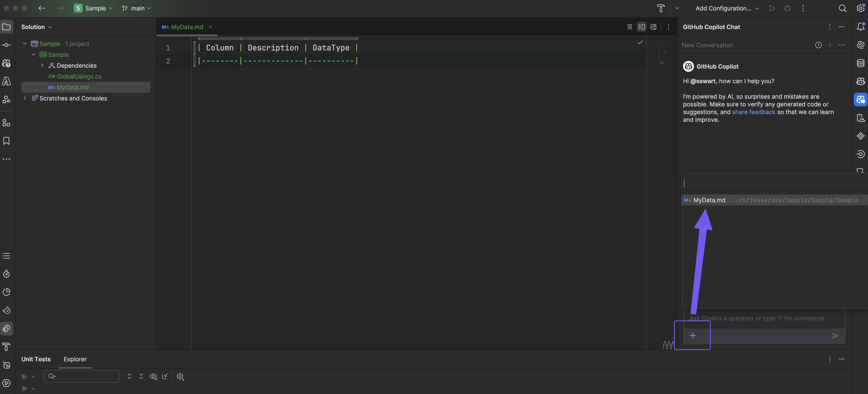Collapse the Sample solution node

coord(25,44)
